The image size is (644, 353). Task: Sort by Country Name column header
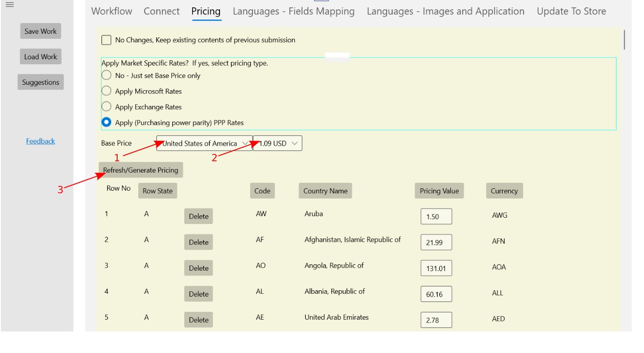(x=325, y=191)
